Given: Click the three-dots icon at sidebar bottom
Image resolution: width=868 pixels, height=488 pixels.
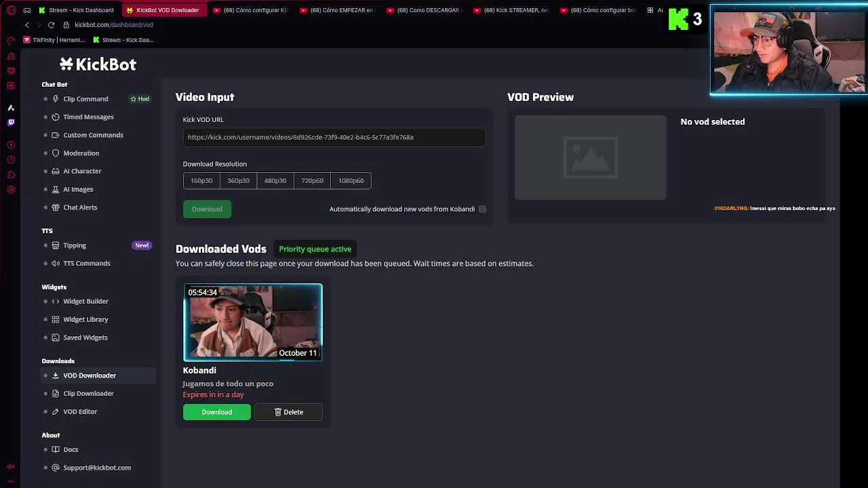Looking at the screenshot, I should 11,481.
